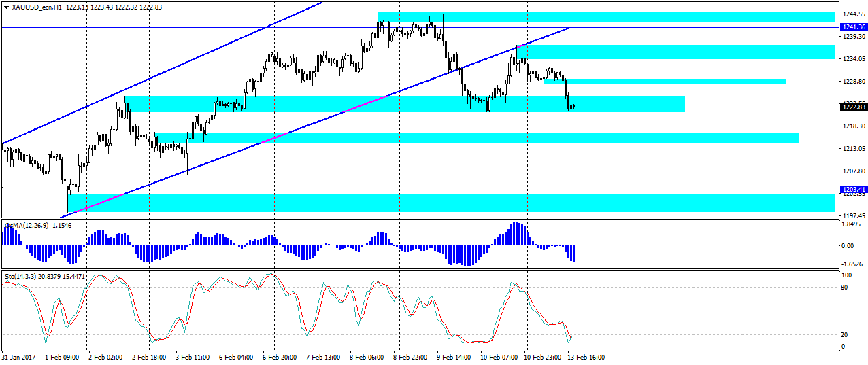This screenshot has height=365, width=868.
Task: Click the 1244.55 value on price scale
Action: 853,14
